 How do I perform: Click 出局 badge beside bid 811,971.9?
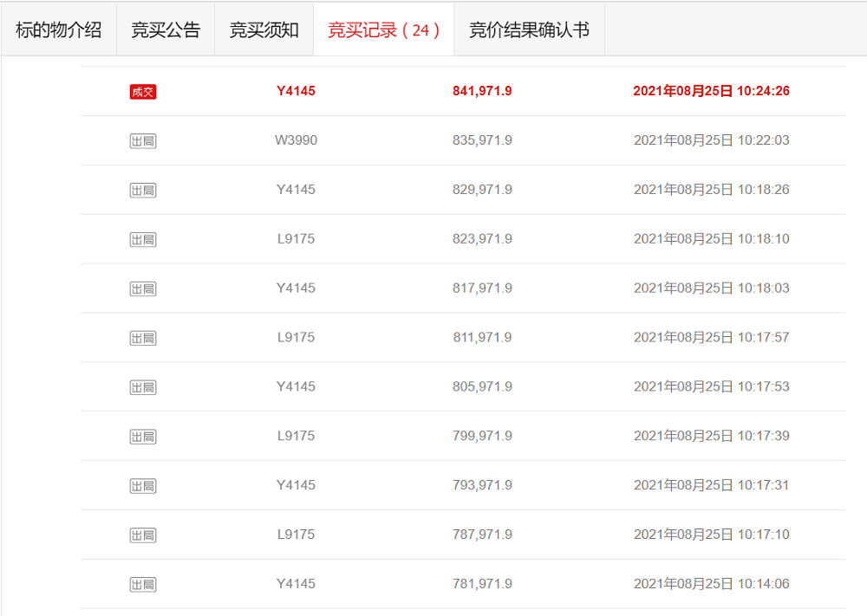point(143,338)
